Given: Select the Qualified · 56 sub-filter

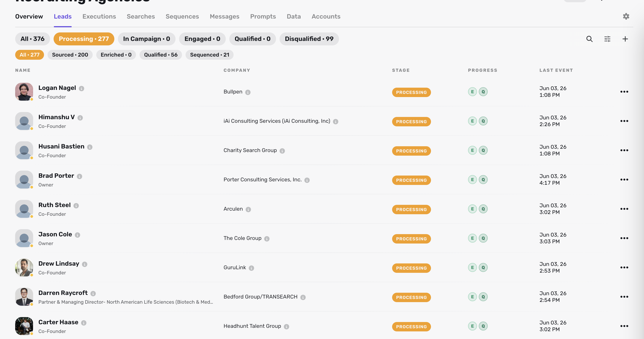Looking at the screenshot, I should click(x=161, y=55).
